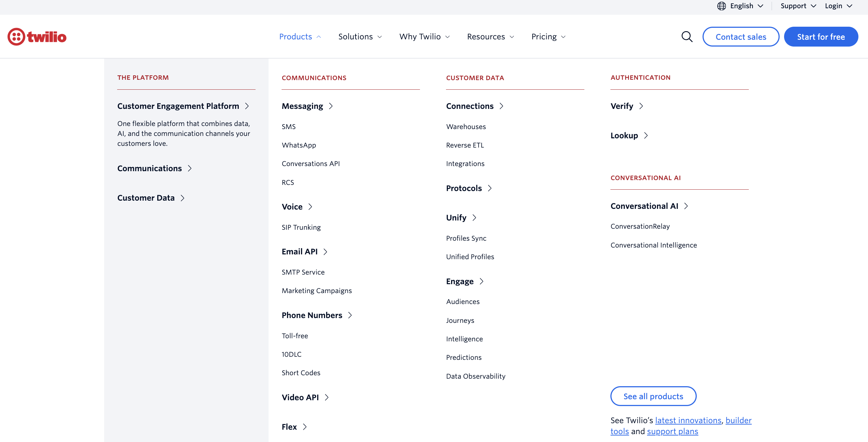Click the Start for free button
This screenshot has height=442, width=868.
(821, 37)
